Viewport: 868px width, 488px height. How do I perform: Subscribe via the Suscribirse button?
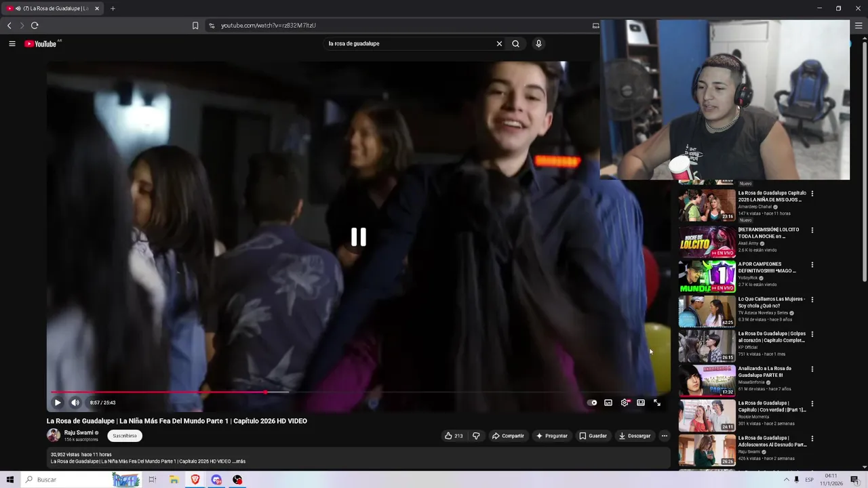125,436
